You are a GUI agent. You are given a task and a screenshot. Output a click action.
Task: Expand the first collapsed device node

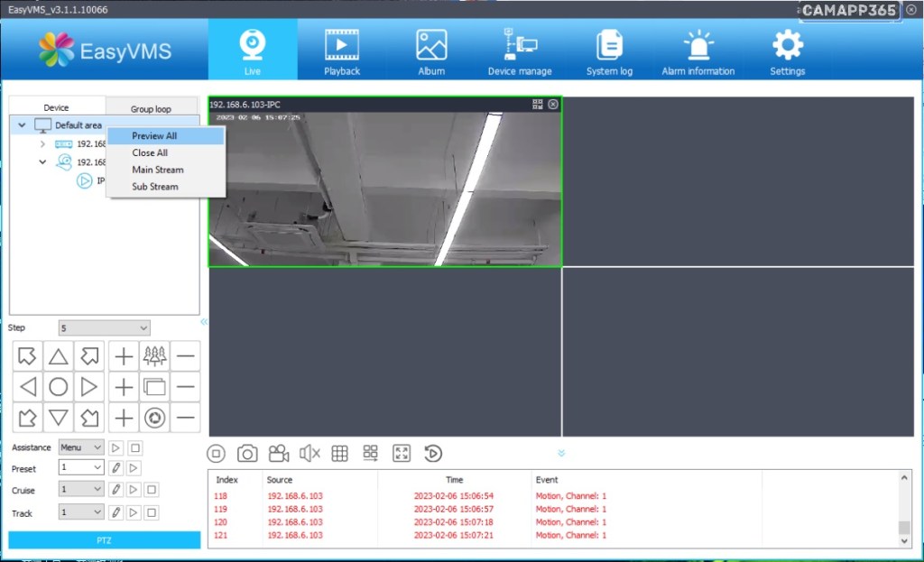click(42, 143)
